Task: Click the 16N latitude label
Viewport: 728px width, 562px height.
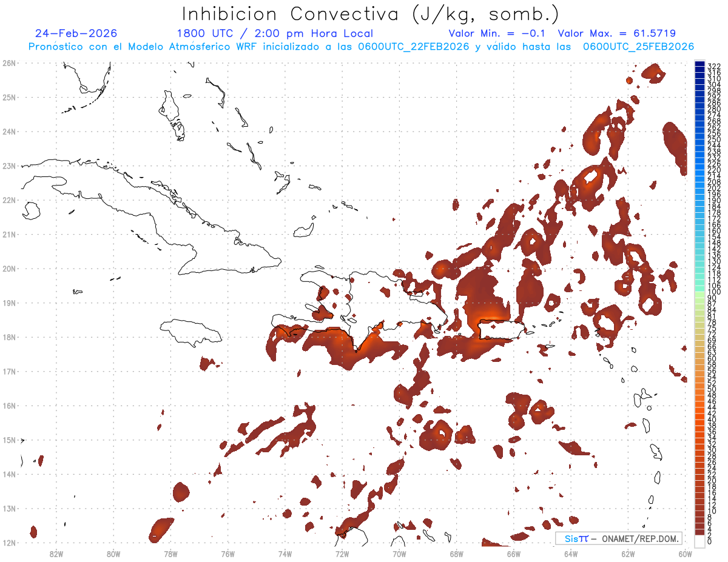Action: tap(9, 406)
